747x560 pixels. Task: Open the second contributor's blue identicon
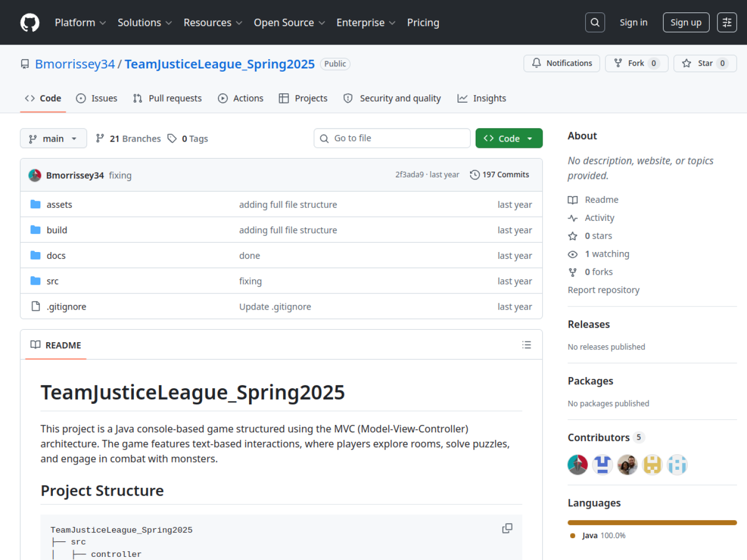(602, 465)
